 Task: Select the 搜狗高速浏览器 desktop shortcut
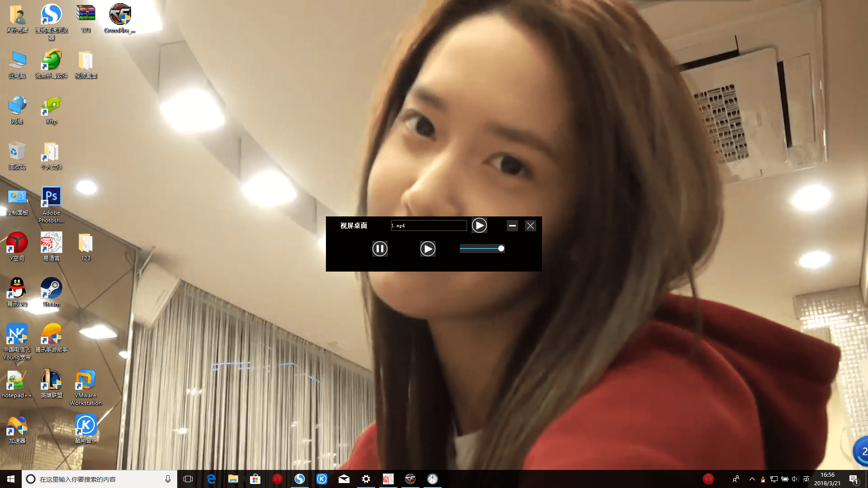coord(52,22)
